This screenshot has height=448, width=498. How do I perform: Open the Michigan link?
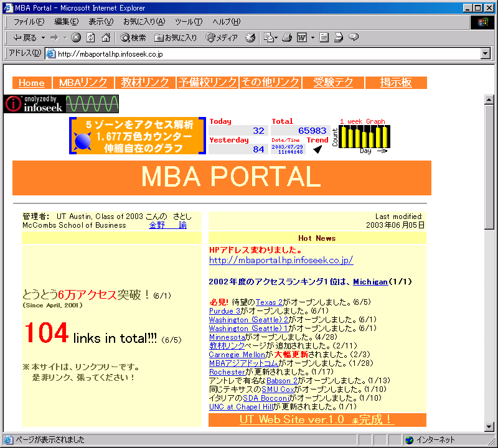[370, 282]
